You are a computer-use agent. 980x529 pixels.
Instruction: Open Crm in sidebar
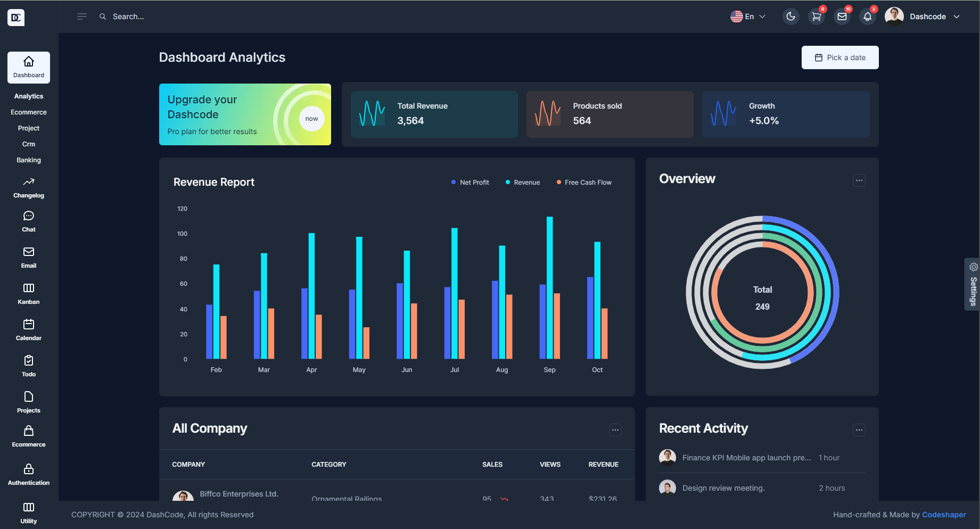tap(29, 144)
